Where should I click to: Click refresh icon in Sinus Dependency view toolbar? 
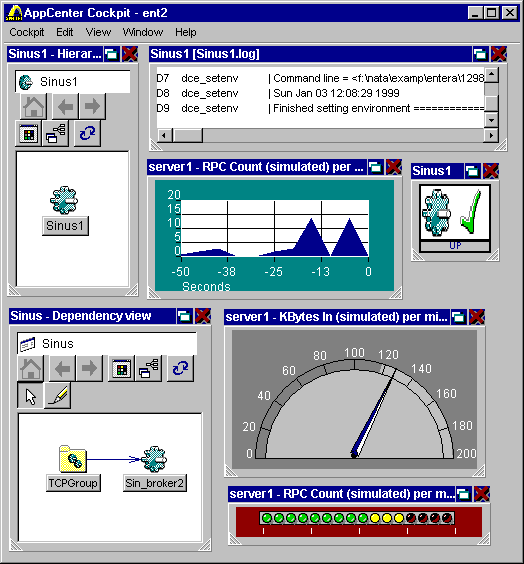tap(181, 368)
